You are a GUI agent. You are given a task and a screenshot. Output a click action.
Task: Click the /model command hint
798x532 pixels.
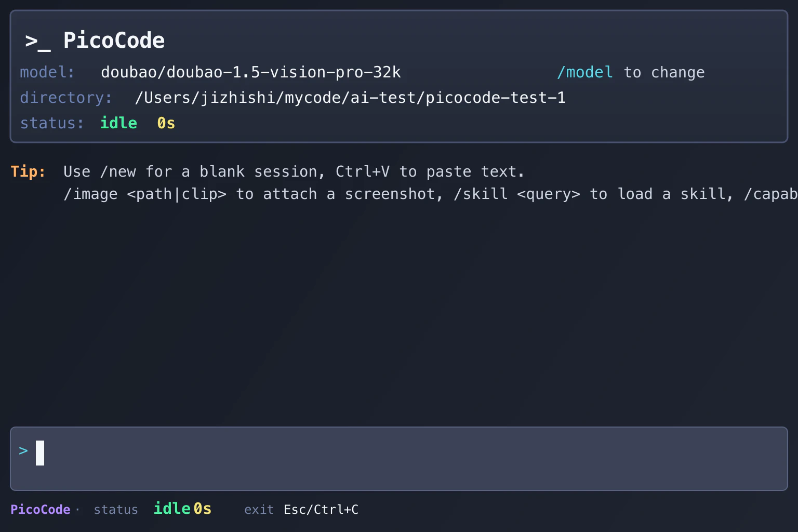584,72
